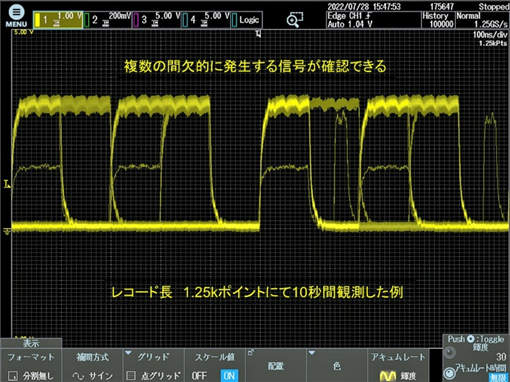
Task: Click the 175647 acquisition count
Action: pos(442,6)
